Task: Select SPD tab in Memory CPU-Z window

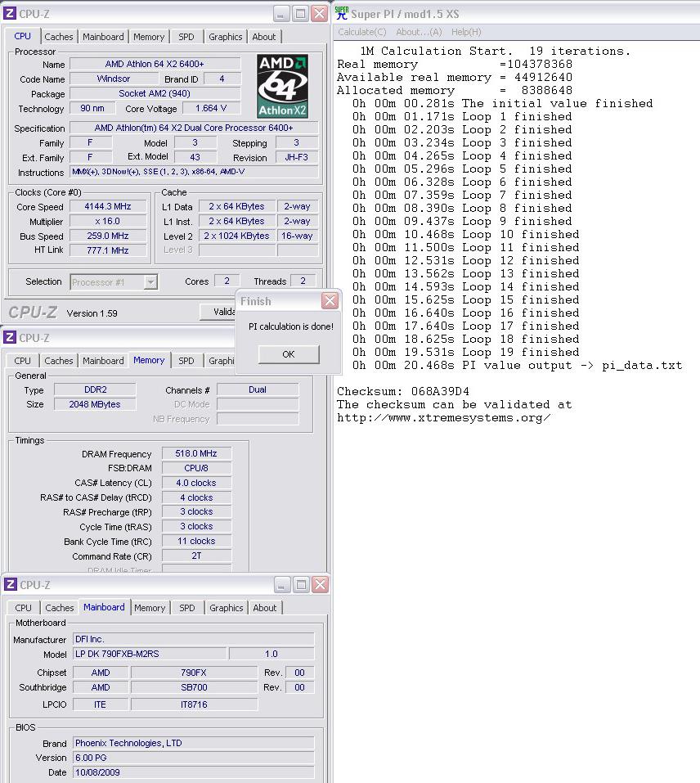Action: [186, 361]
